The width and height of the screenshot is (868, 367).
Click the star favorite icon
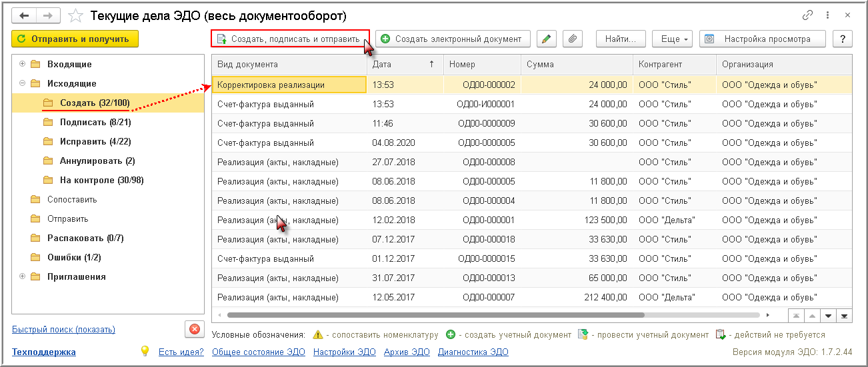(77, 15)
